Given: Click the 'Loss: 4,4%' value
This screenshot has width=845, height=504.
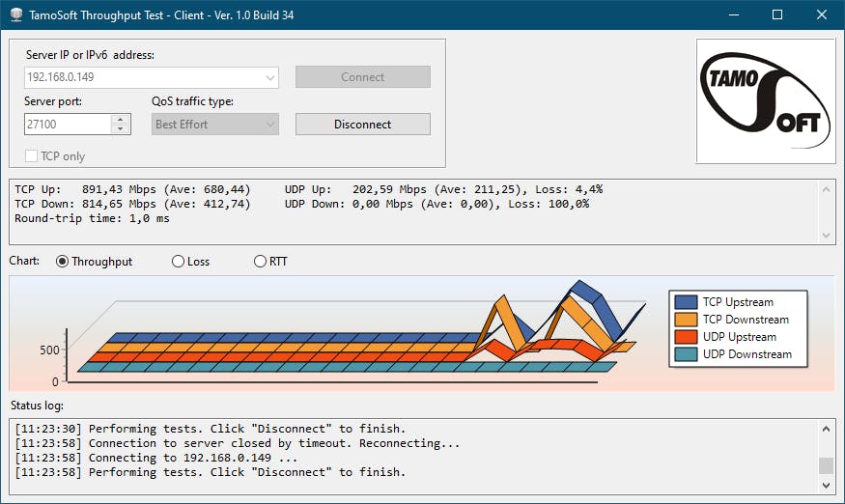Looking at the screenshot, I should tap(569, 189).
